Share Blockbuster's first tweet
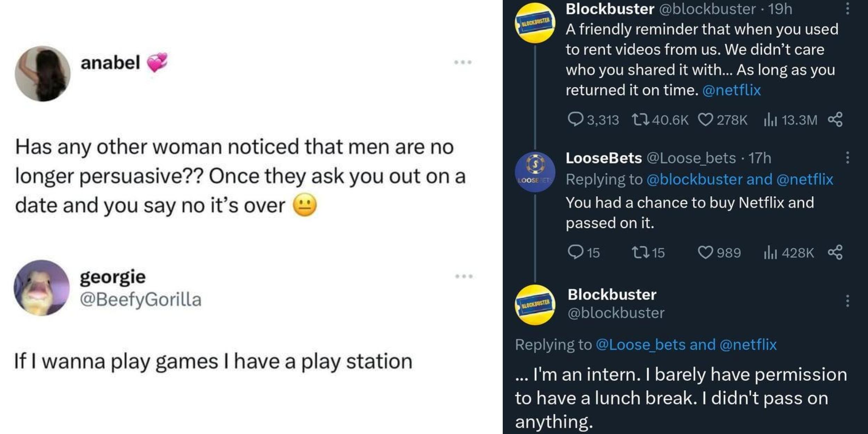868x434 pixels. tap(835, 119)
